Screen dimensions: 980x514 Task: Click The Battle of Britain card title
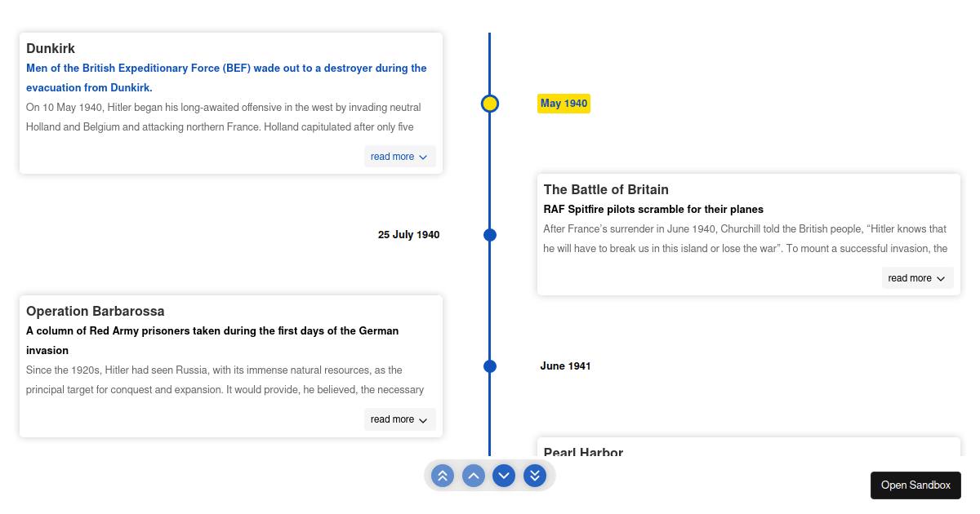click(x=606, y=190)
